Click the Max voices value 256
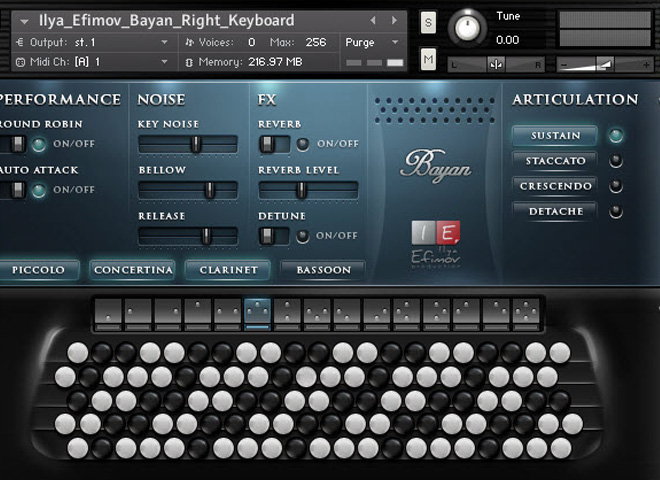Image resolution: width=660 pixels, height=480 pixels. [316, 42]
